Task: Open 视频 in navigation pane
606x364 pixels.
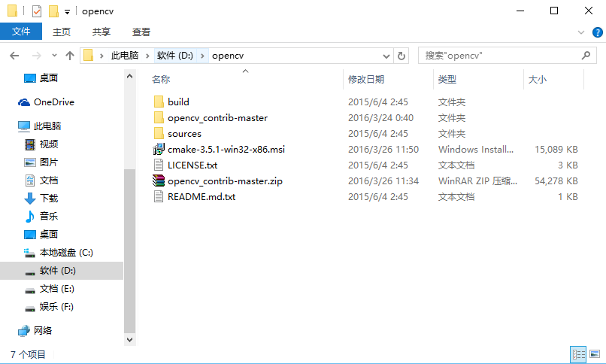Action: [x=49, y=144]
